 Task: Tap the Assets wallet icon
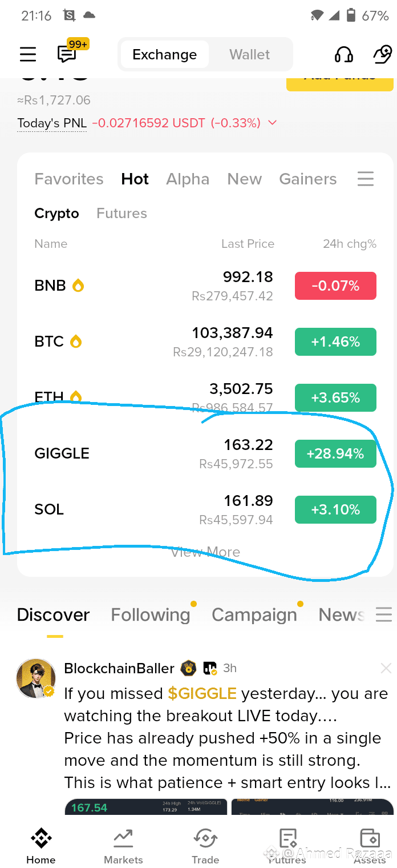[x=370, y=838]
